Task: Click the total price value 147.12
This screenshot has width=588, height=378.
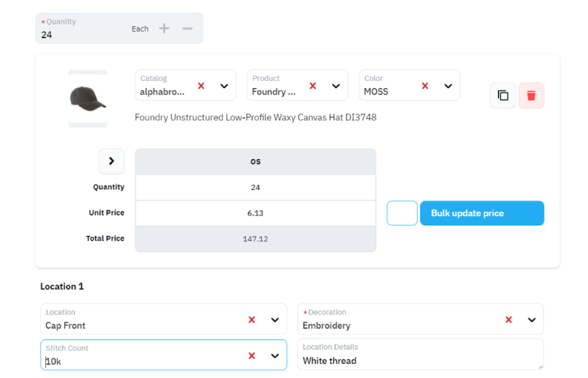Action: pyautogui.click(x=256, y=239)
